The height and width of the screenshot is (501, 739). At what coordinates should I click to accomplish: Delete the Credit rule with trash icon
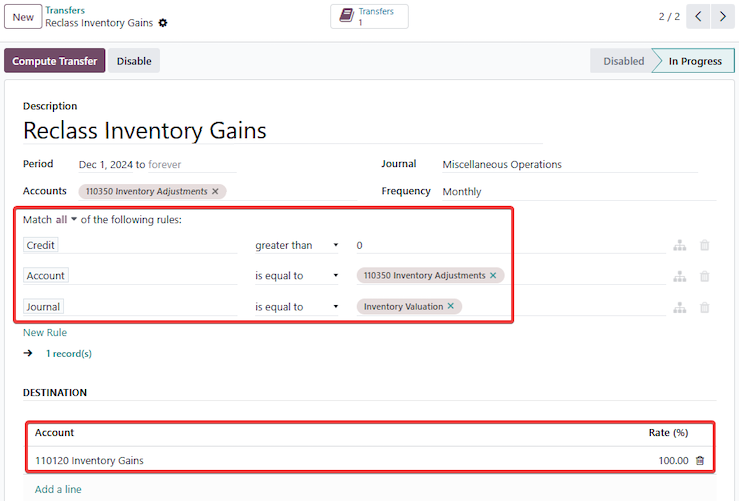(705, 245)
